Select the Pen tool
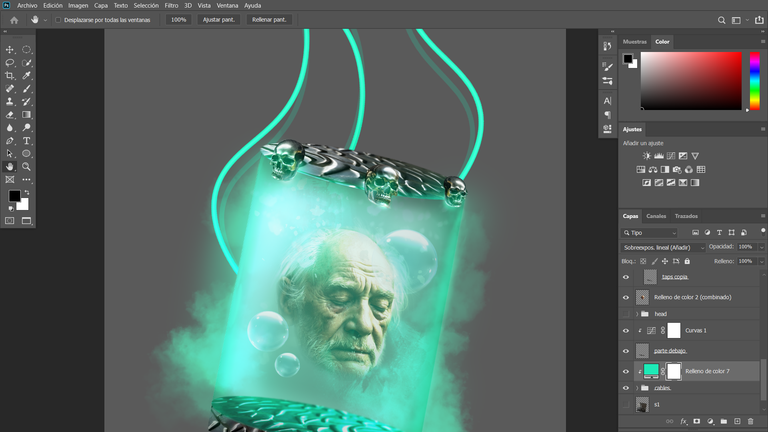The height and width of the screenshot is (432, 768). 9,141
